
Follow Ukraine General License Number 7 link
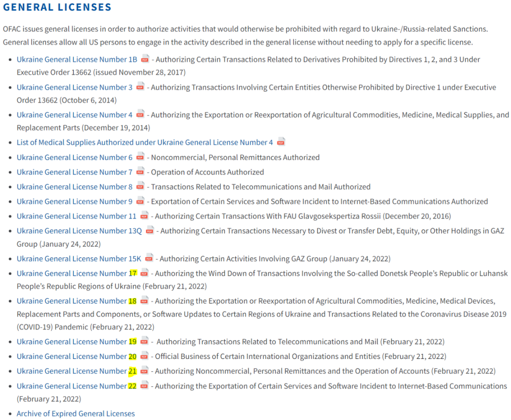(74, 172)
